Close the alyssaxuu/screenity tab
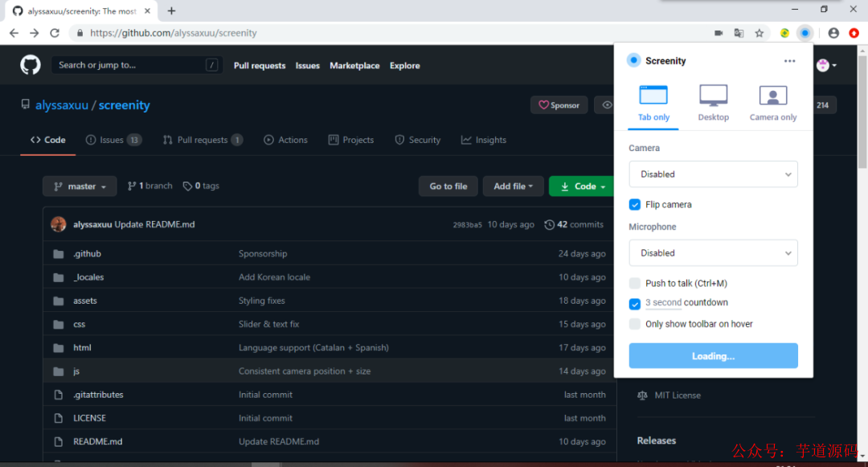The height and width of the screenshot is (467, 868). 147,10
